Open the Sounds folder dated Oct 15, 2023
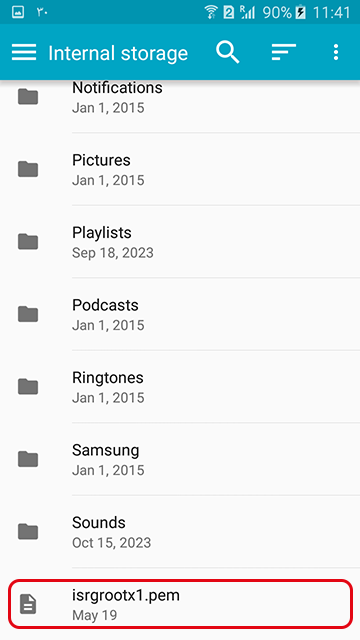The width and height of the screenshot is (360, 640). (180, 531)
